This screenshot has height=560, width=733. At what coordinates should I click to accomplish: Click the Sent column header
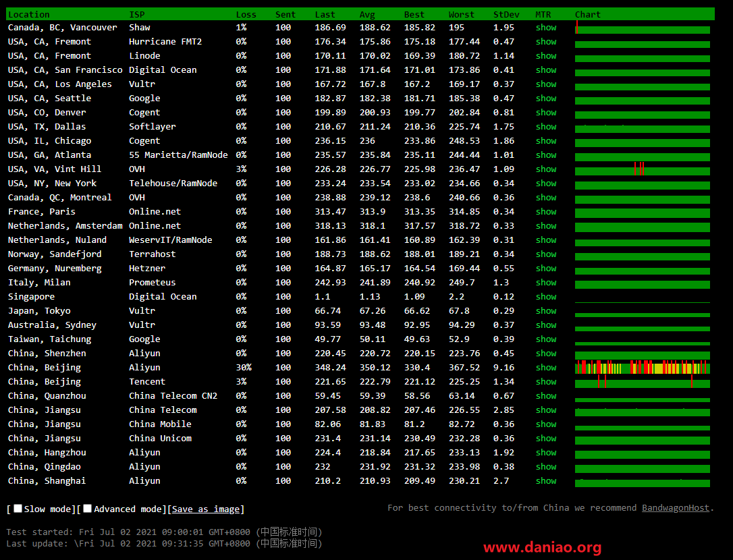(286, 14)
